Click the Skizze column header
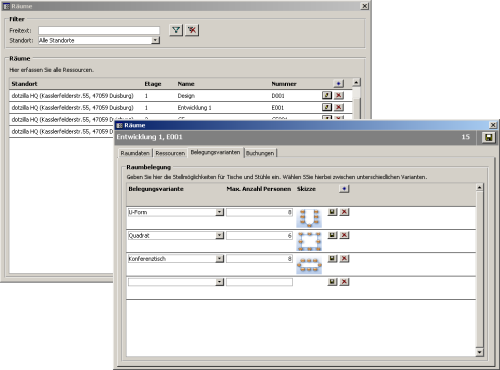500x370 pixels. (306, 189)
